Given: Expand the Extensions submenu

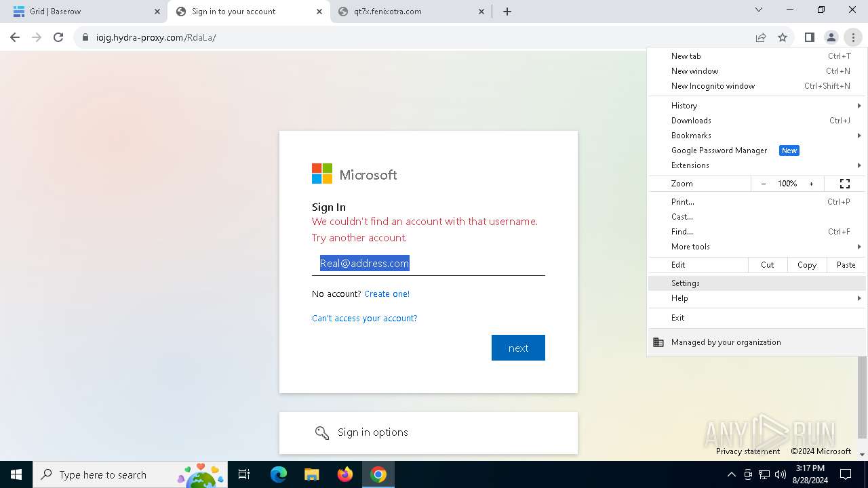Looking at the screenshot, I should (x=757, y=165).
